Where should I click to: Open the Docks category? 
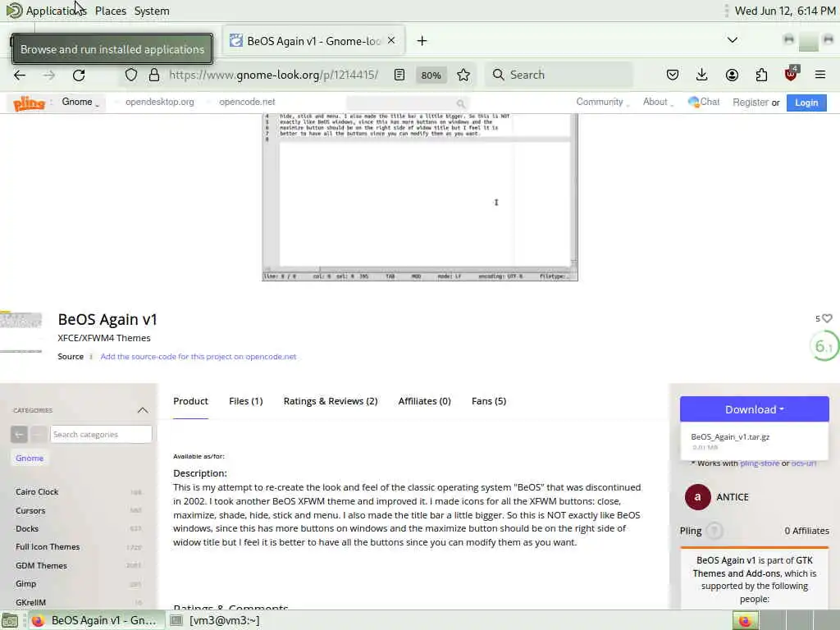(27, 529)
